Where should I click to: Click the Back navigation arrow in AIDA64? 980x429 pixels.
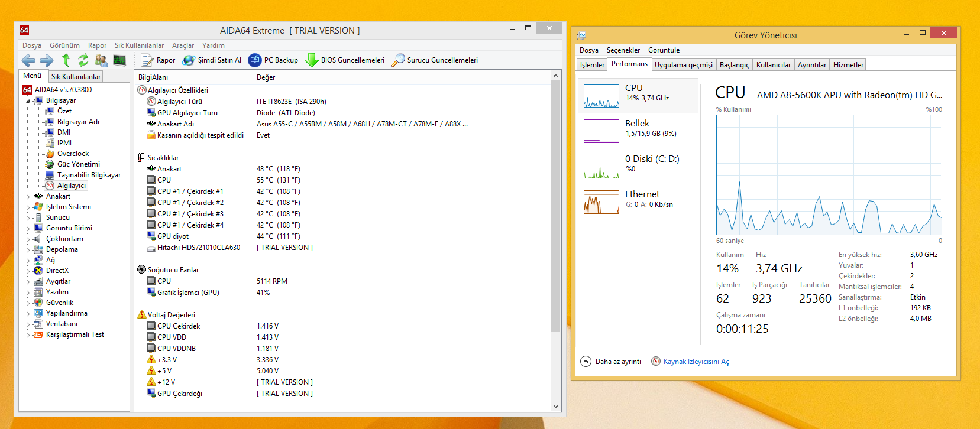click(x=28, y=60)
